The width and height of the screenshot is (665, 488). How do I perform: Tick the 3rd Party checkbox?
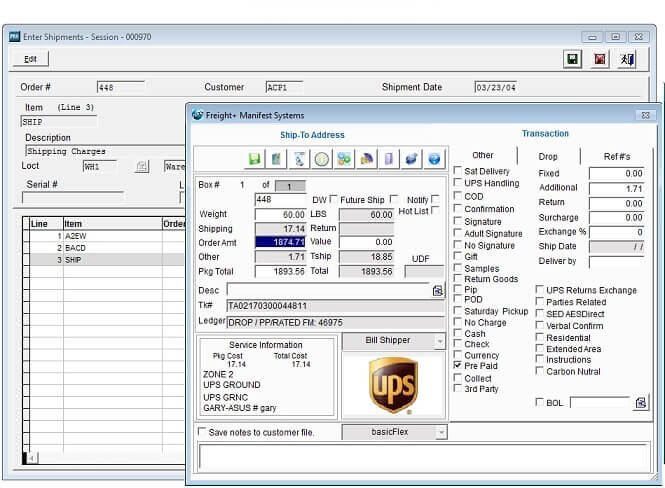458,388
